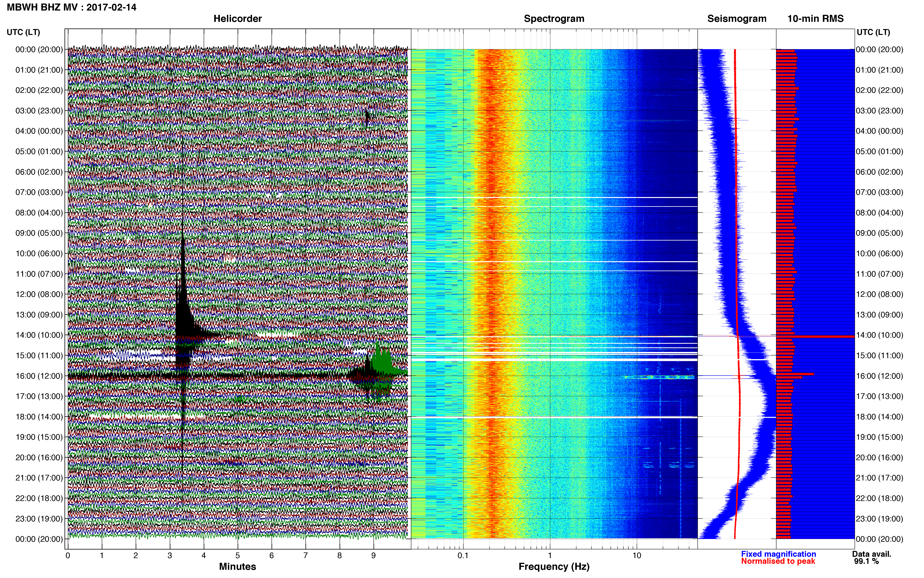Viewport: 924px width, 578px height.
Task: Click the white data gap band near 15:00 in spectrogram
Action: click(554, 360)
